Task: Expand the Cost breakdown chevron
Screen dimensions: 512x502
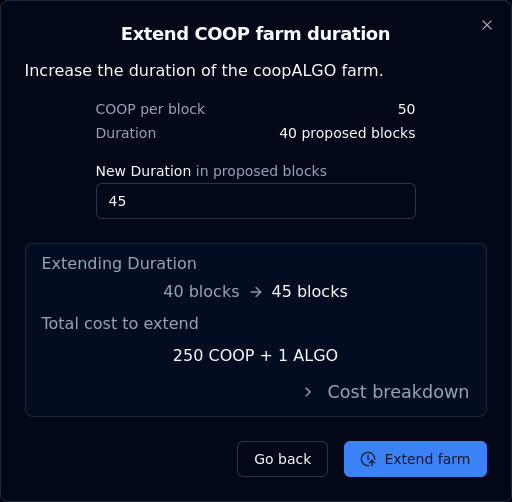Action: pyautogui.click(x=308, y=392)
